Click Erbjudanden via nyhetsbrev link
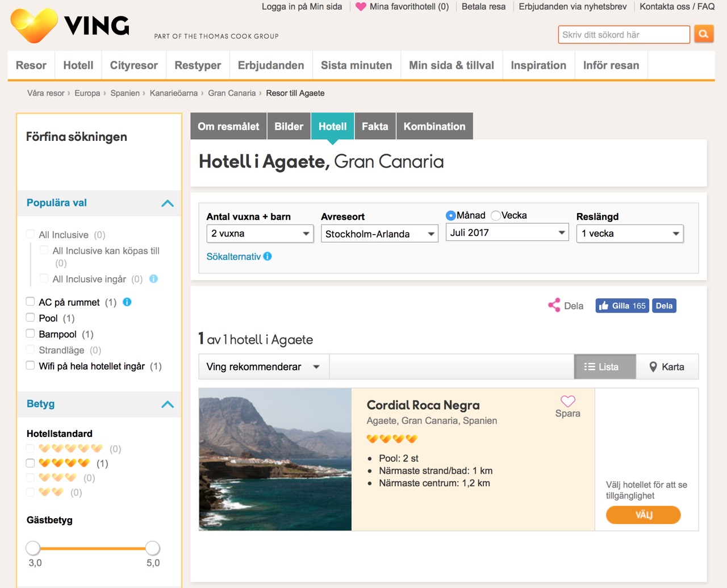 [x=573, y=7]
